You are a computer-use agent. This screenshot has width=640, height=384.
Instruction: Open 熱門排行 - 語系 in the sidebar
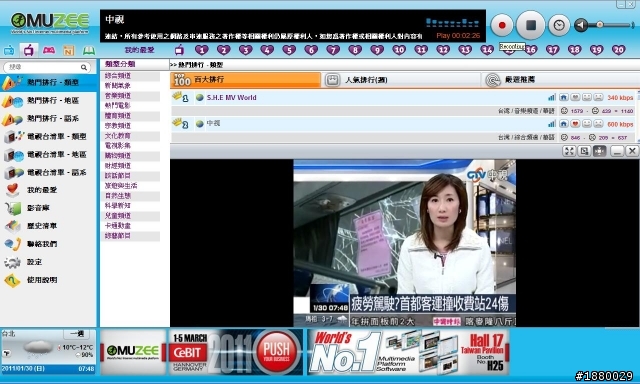49,118
